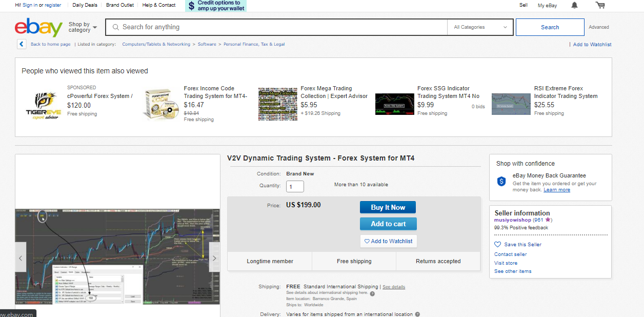Click the heart icon beside Save this Seller
Viewport: 644px width, 317px height.
pyautogui.click(x=497, y=245)
